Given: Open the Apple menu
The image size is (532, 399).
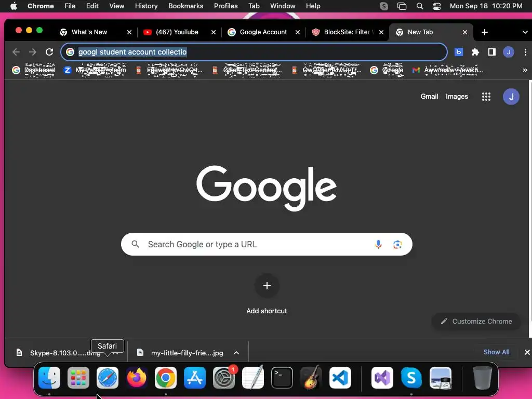Looking at the screenshot, I should [x=14, y=6].
